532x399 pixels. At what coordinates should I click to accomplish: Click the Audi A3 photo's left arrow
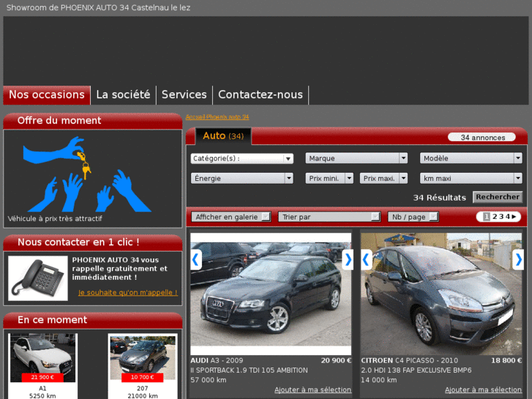pos(195,259)
